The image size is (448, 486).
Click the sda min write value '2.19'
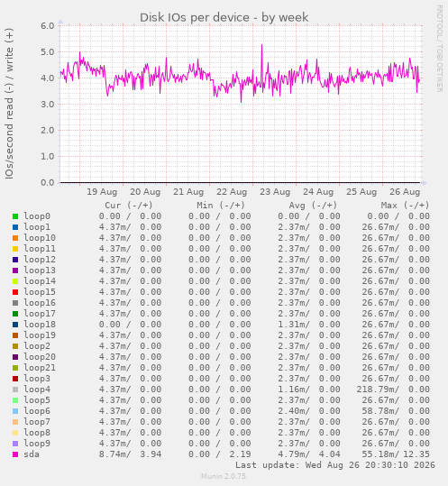240,454
